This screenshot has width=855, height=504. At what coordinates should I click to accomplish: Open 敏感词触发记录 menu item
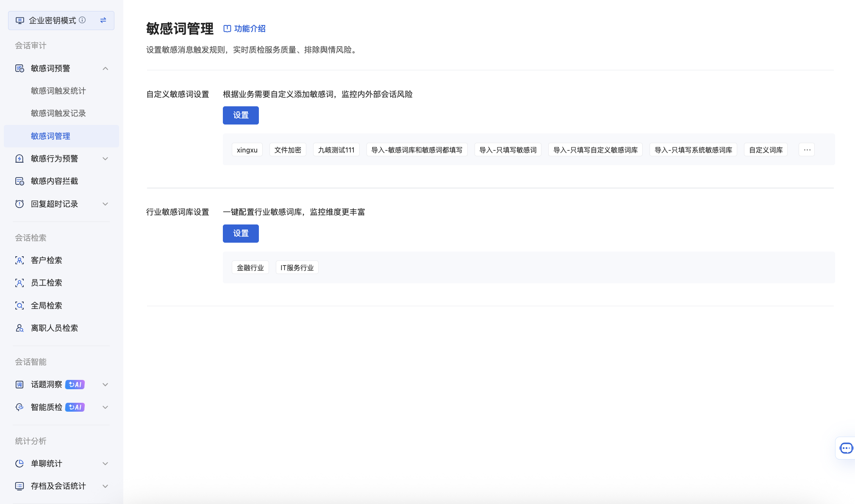(58, 113)
